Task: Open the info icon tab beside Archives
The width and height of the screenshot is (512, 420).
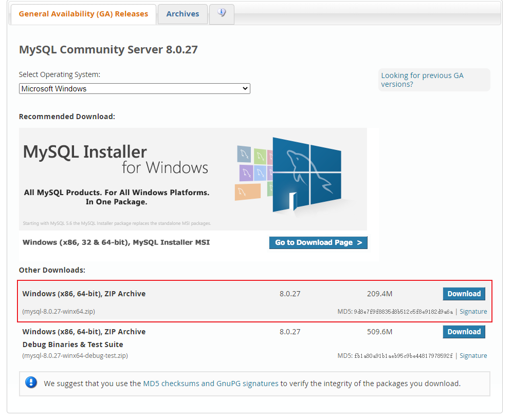Action: 222,13
